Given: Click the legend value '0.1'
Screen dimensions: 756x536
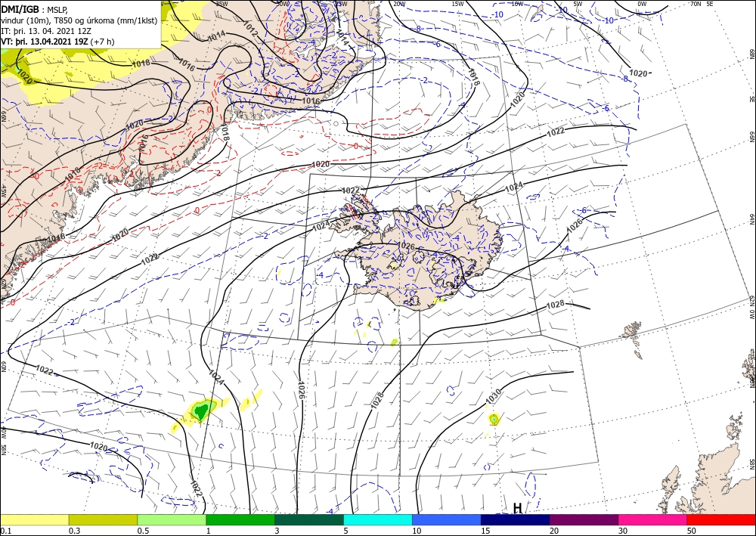Looking at the screenshot, I should tap(5, 531).
